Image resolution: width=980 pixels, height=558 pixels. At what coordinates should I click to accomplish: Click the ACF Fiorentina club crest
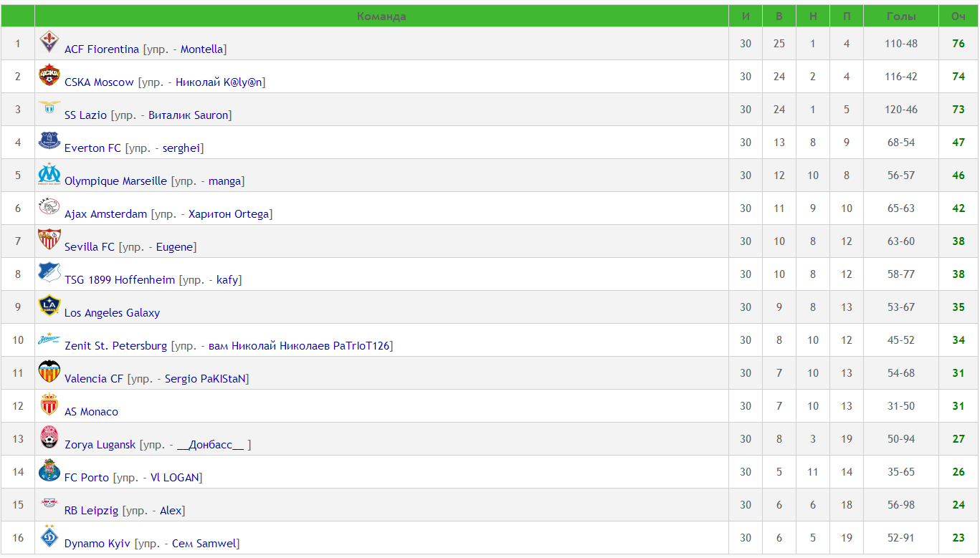(x=49, y=42)
